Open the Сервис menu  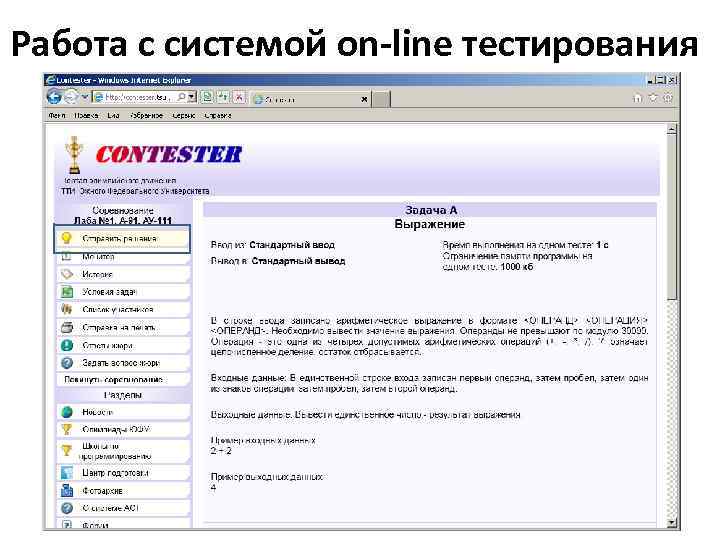(184, 116)
